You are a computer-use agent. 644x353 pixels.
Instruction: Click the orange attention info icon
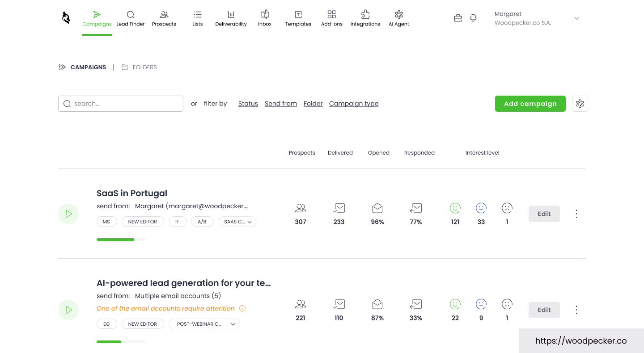click(242, 308)
